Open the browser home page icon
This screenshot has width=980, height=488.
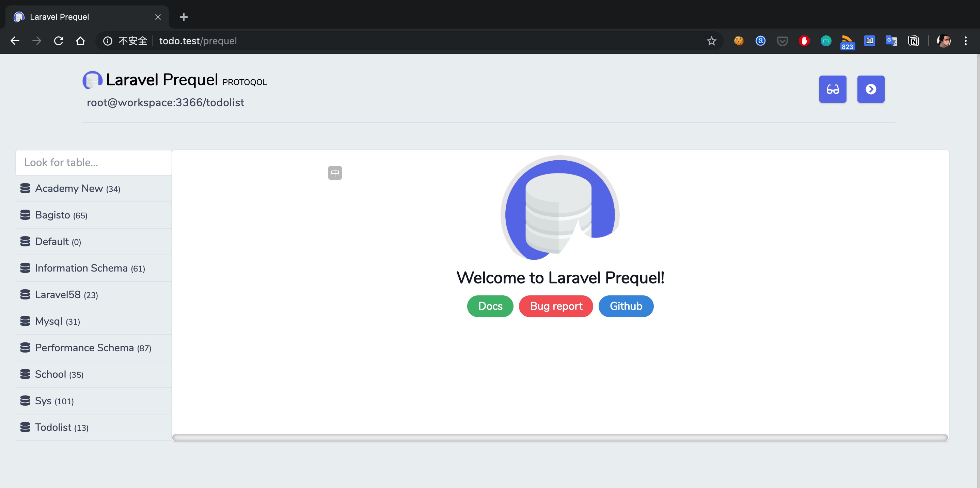coord(80,41)
